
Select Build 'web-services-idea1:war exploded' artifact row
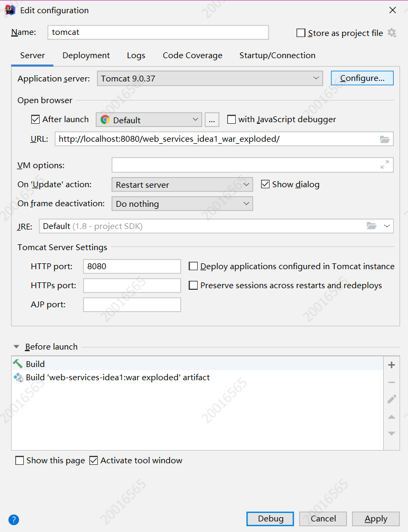pos(197,377)
